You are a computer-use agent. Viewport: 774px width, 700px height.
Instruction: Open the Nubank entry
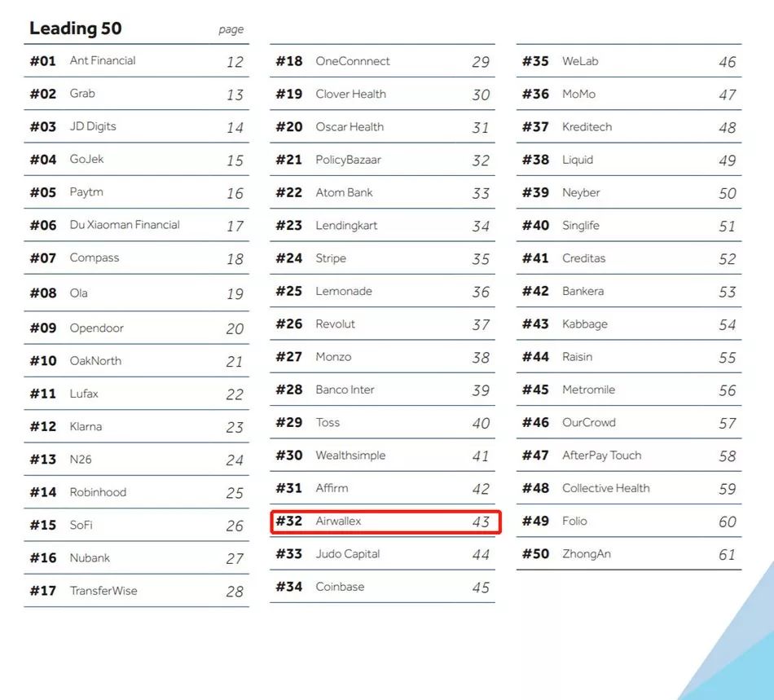click(90, 558)
